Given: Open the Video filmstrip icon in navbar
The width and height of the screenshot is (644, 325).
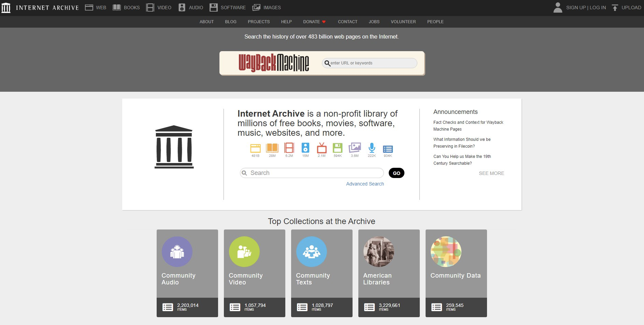Looking at the screenshot, I should tap(150, 8).
